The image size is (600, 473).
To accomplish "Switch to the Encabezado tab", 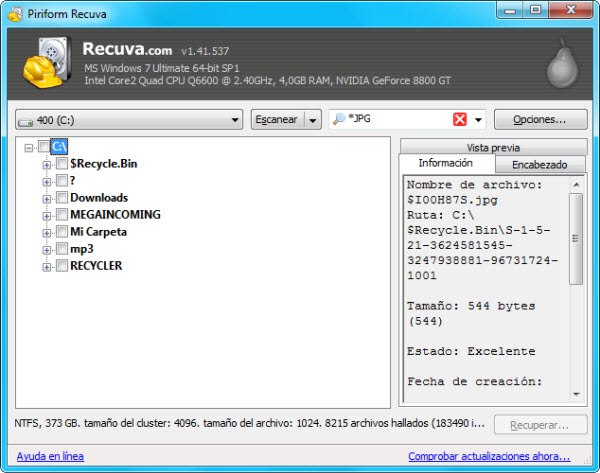I will pyautogui.click(x=540, y=165).
